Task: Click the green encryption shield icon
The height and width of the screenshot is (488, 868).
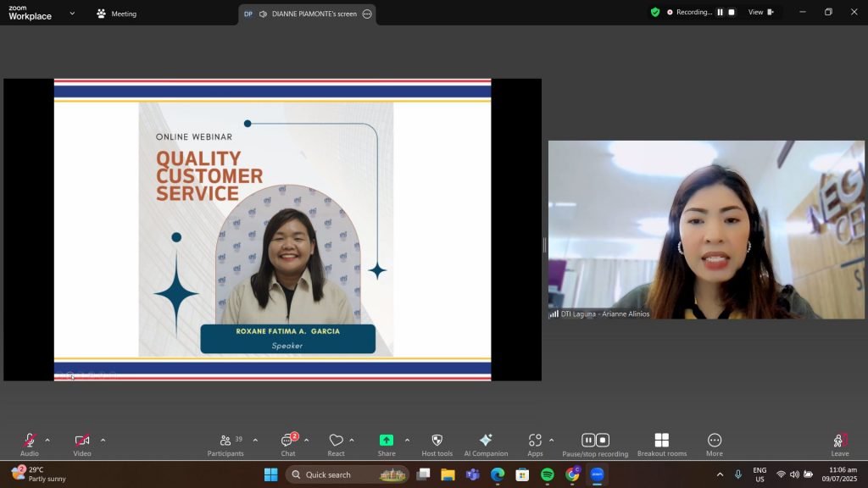Action: click(655, 13)
